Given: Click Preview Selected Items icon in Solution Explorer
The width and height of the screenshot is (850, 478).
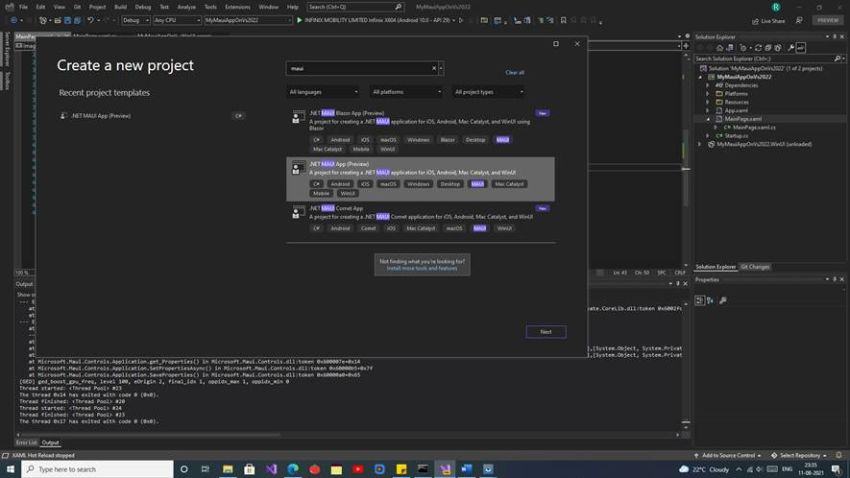Looking at the screenshot, I should [x=801, y=48].
